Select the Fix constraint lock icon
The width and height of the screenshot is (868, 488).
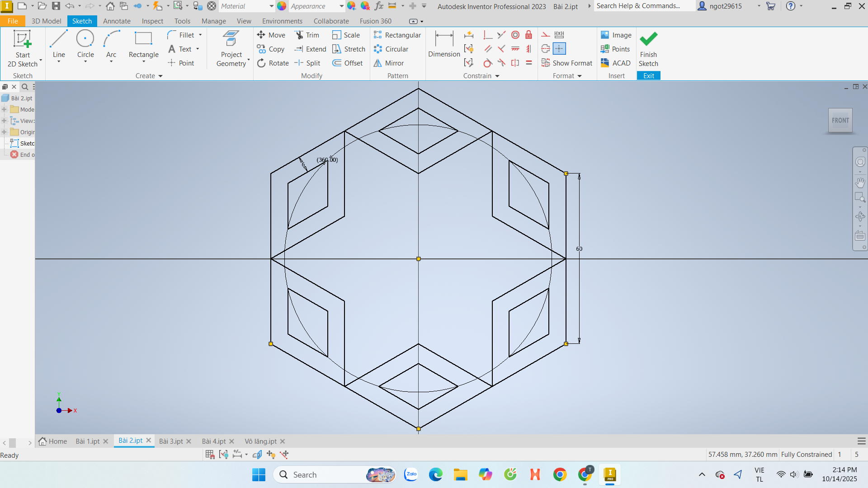(528, 35)
